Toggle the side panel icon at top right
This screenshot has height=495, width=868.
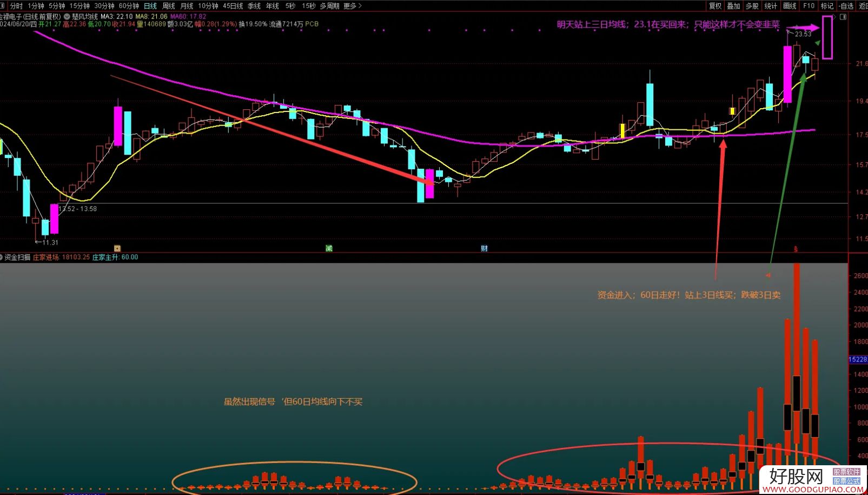843,17
